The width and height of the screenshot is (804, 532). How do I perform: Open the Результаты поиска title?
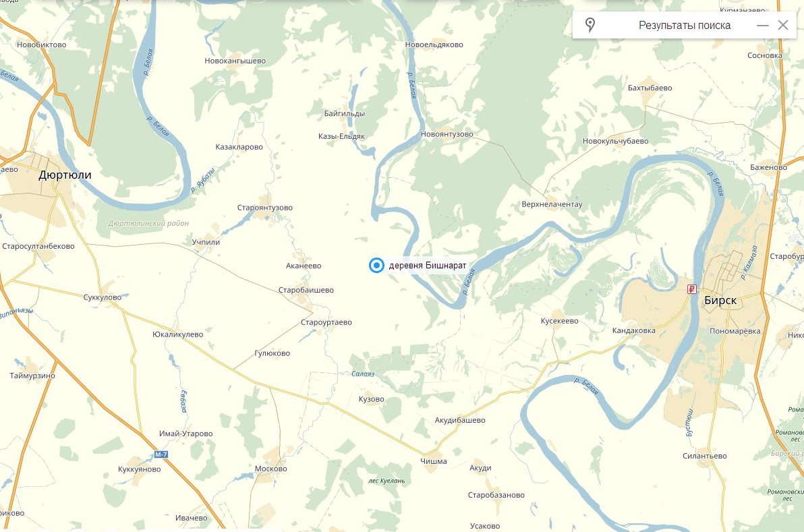pos(685,25)
